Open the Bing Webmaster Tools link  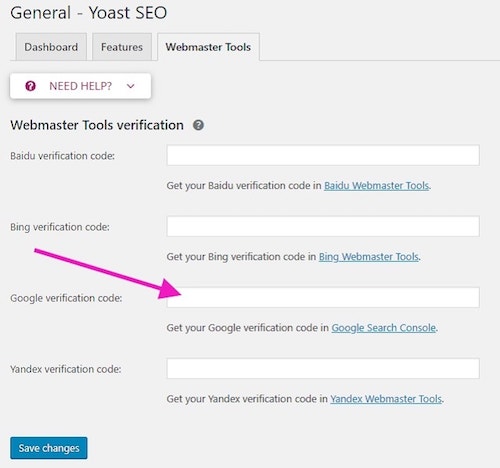[368, 257]
